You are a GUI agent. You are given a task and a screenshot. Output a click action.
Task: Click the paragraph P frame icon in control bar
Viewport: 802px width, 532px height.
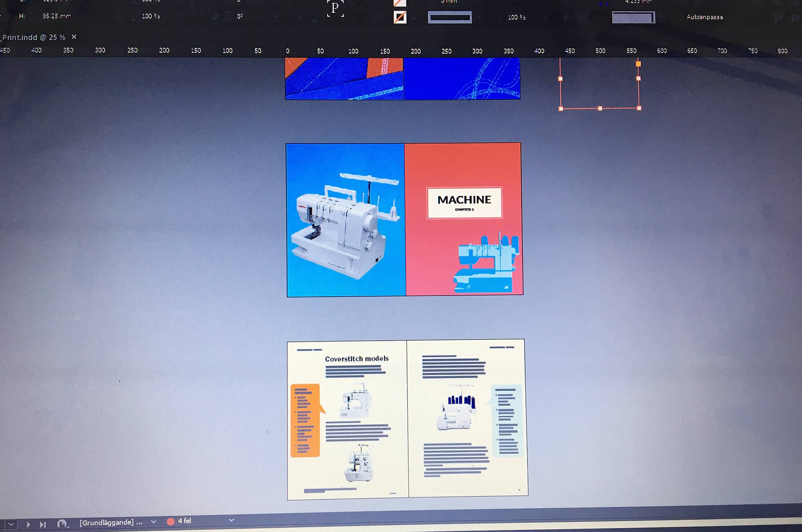pos(335,8)
